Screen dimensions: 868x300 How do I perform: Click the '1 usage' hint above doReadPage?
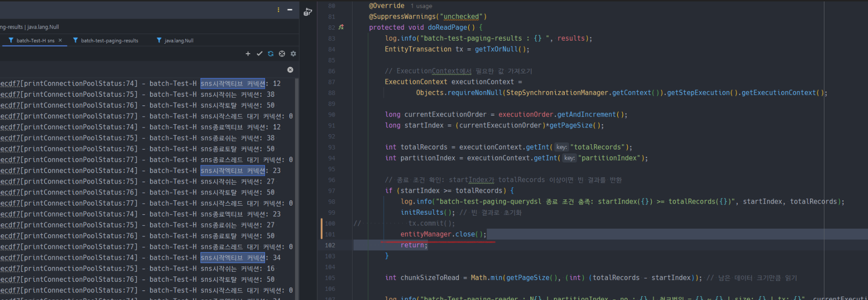pos(421,6)
